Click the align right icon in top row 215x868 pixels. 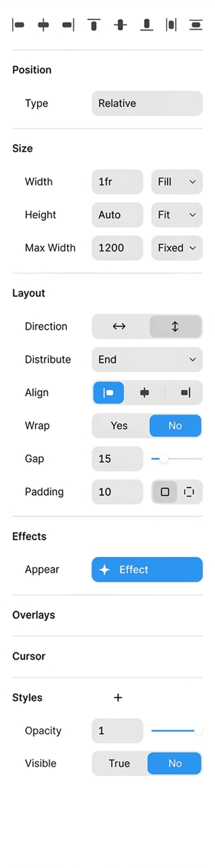coord(68,25)
